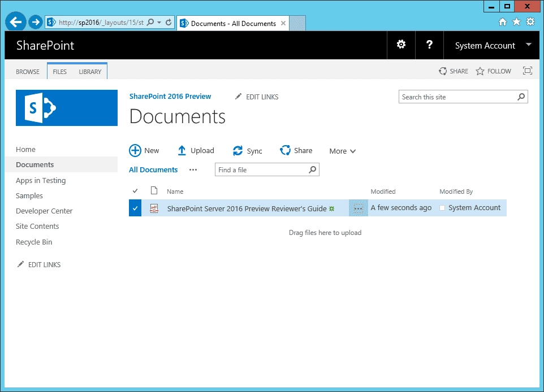Click the pencil EDIT LINKS beside the site title

point(238,97)
